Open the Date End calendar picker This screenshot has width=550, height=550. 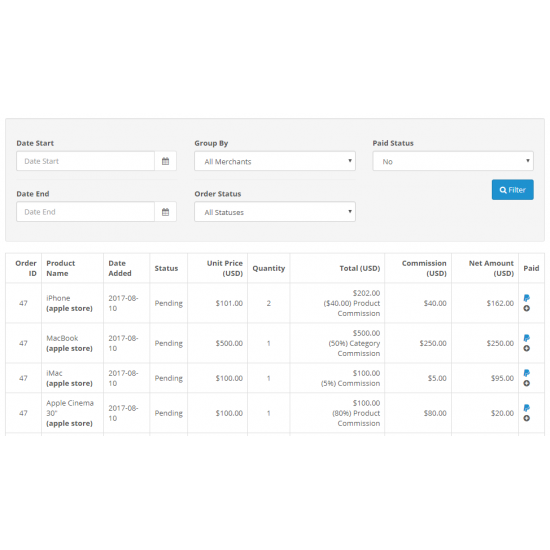(165, 212)
